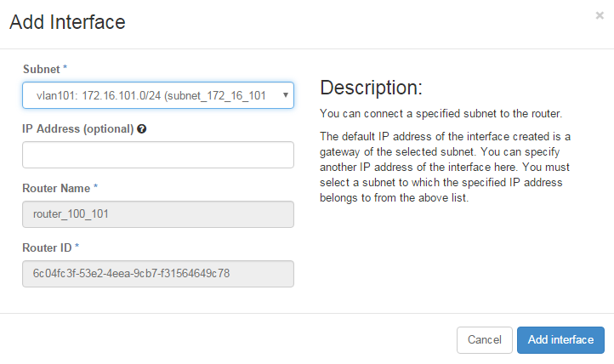Click the required asterisk next to Router ID
Screen dimensions: 614x364
[77, 247]
